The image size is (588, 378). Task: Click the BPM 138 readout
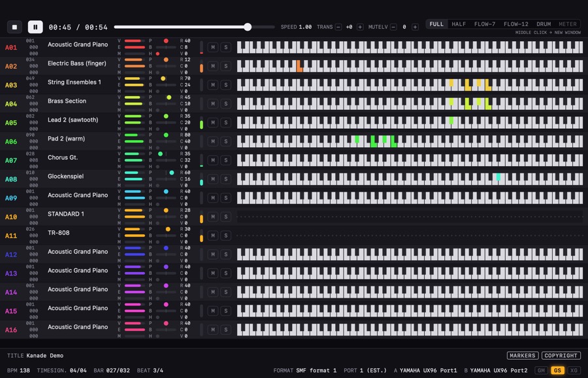(x=18, y=371)
